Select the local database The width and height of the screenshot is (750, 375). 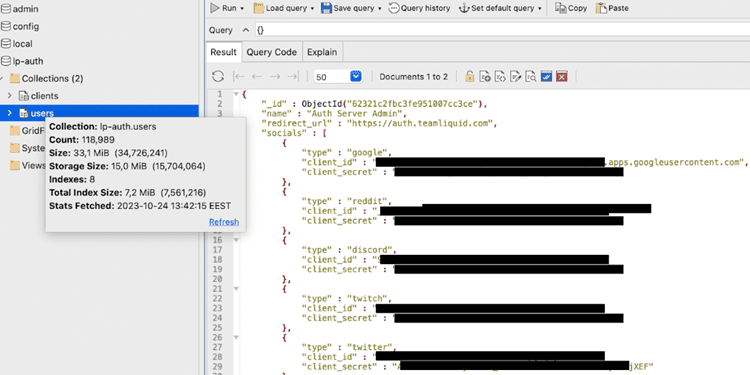coord(22,44)
